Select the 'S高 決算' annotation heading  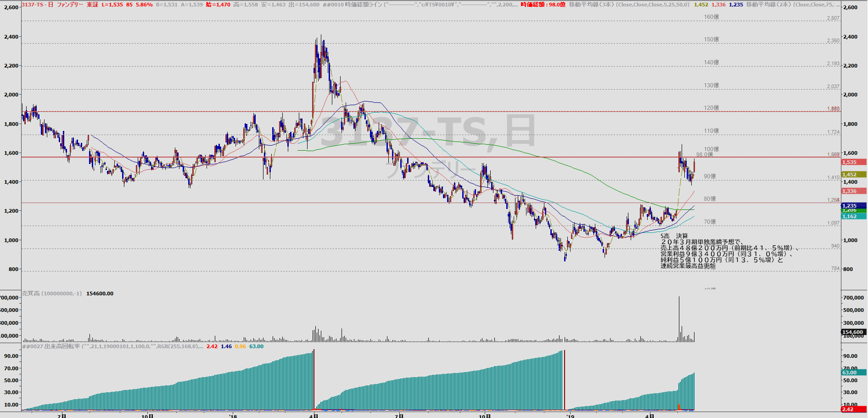tap(674, 236)
